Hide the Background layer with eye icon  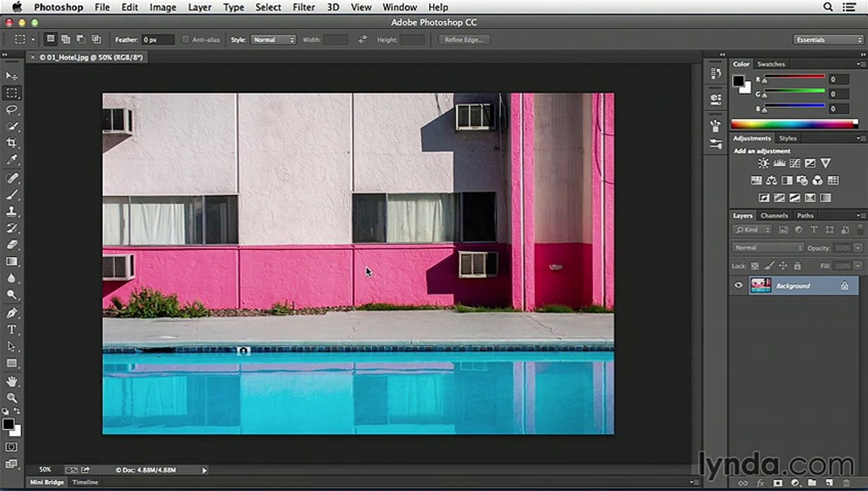(x=738, y=286)
